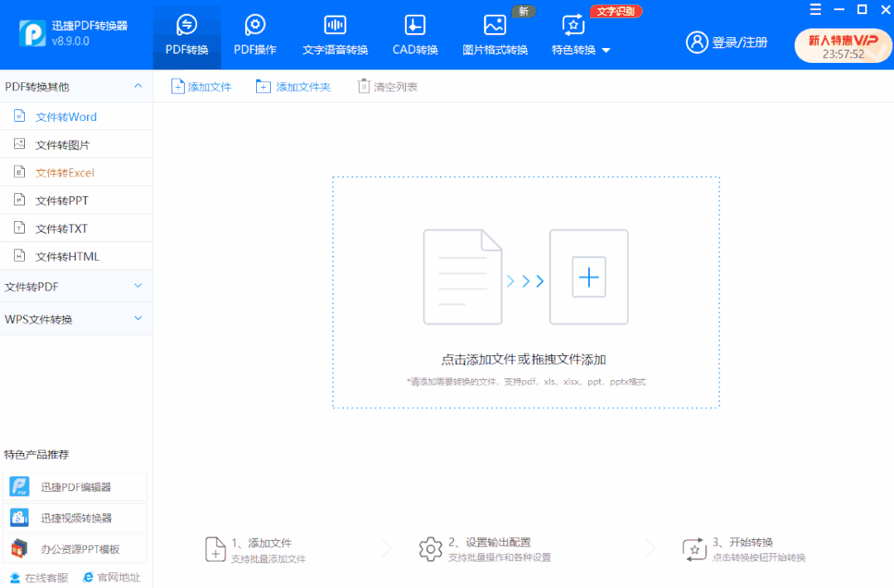
Task: Switch to the PDF操作 tab
Action: point(255,36)
